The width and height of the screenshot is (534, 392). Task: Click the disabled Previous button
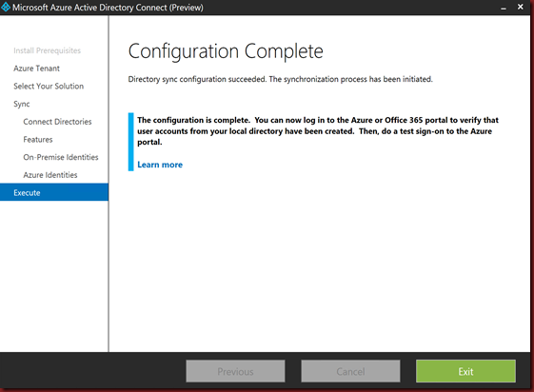click(x=235, y=371)
